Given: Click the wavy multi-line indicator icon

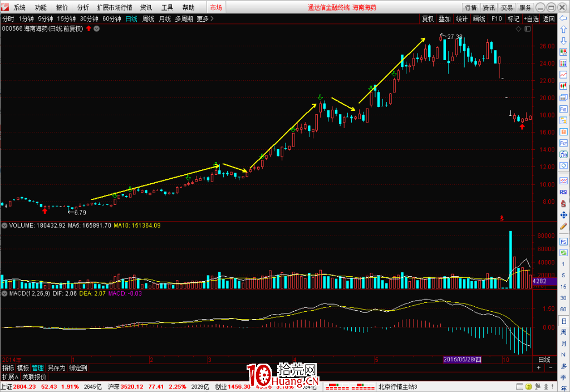Looking at the screenshot, I should [563, 181].
